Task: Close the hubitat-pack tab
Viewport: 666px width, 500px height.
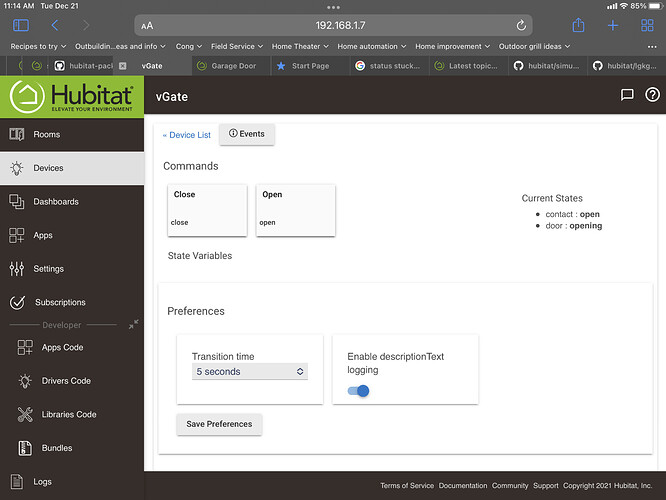Action: tap(122, 66)
